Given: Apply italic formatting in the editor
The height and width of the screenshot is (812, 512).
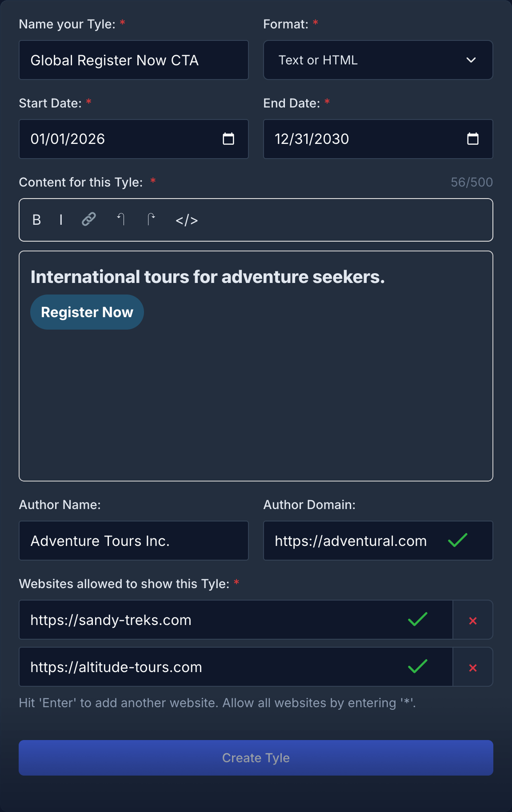Looking at the screenshot, I should (x=61, y=220).
